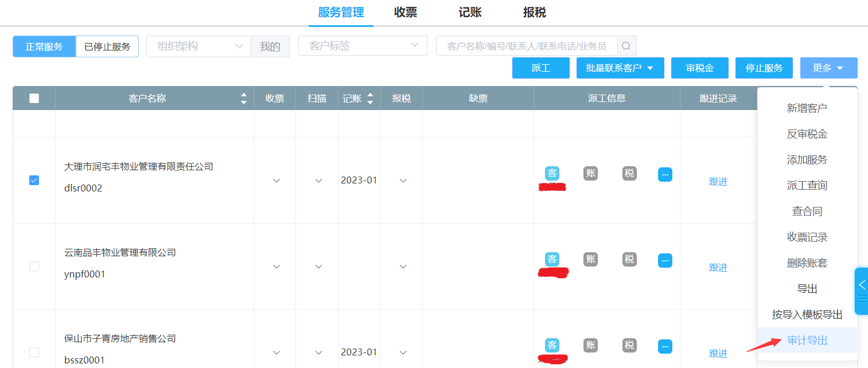The image size is (868, 368).
Task: Toggle the select-all checkbox in table header
Action: coord(34,98)
